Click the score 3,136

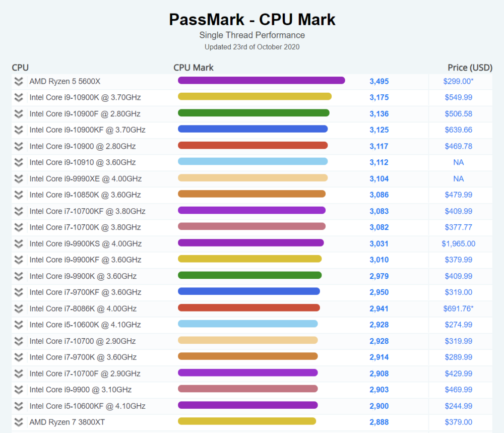coord(379,114)
